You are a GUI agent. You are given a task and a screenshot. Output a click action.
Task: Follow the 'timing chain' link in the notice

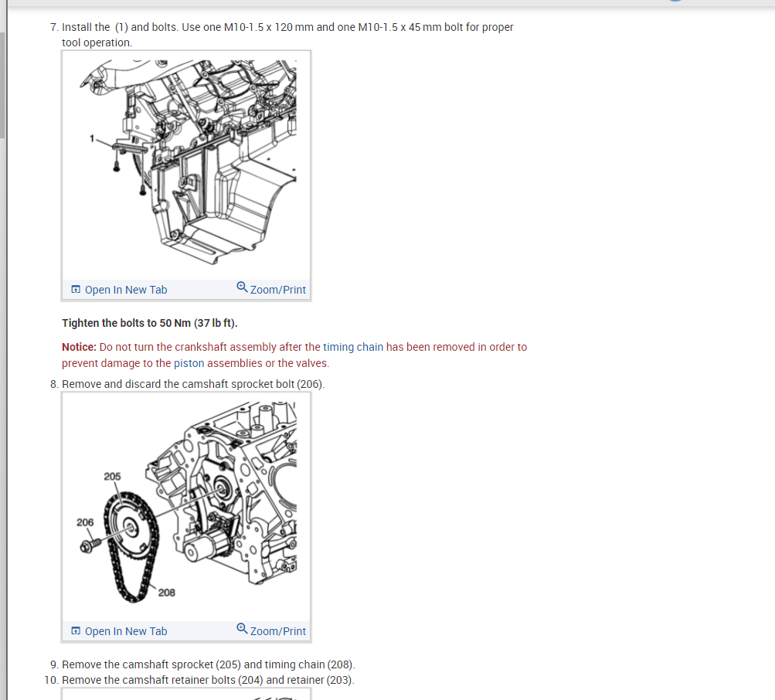tap(353, 347)
